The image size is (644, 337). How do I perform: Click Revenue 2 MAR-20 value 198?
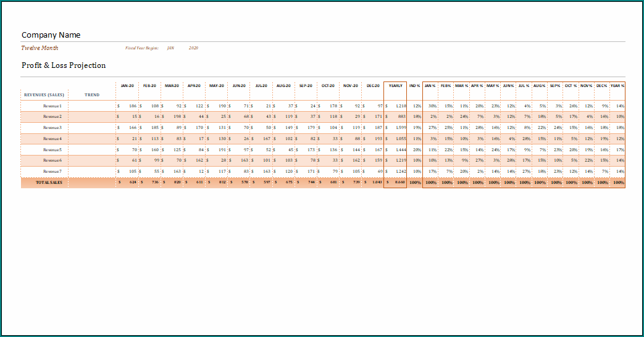click(177, 117)
